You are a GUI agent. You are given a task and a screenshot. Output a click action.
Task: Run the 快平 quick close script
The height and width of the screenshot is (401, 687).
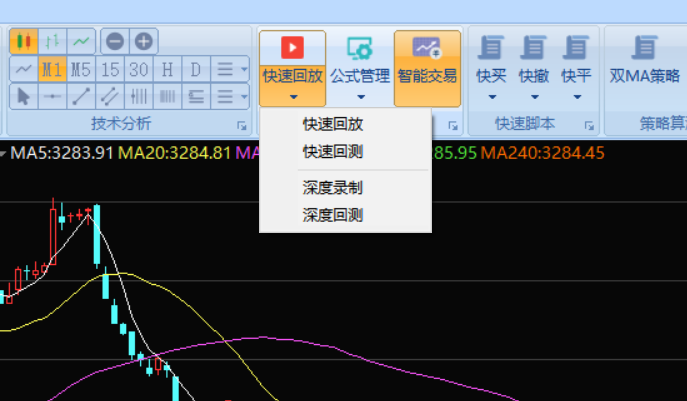576,59
